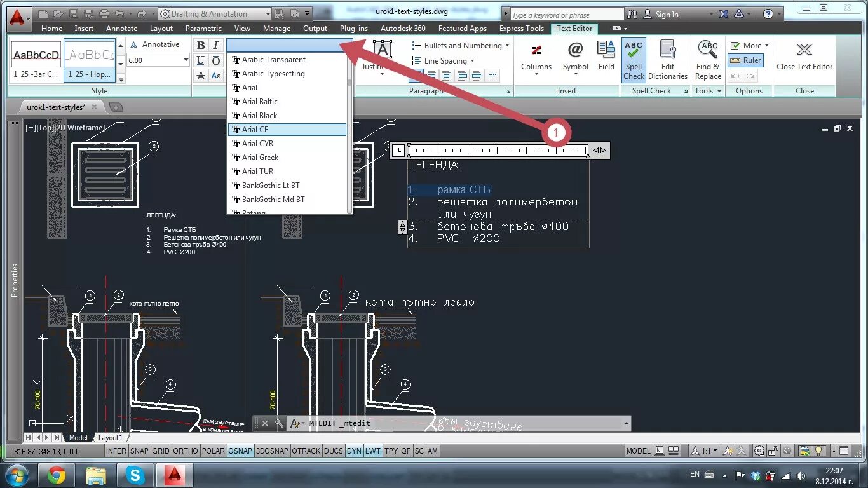Toggle OSNAP in the status bar

240,451
